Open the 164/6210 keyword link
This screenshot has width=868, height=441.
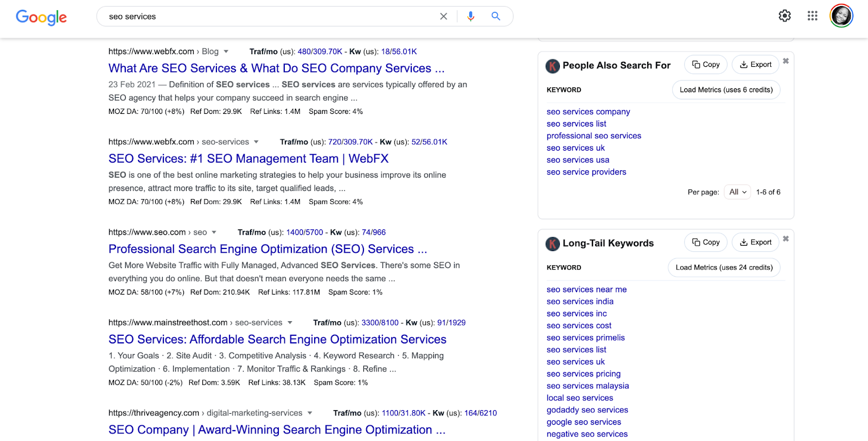(x=481, y=413)
